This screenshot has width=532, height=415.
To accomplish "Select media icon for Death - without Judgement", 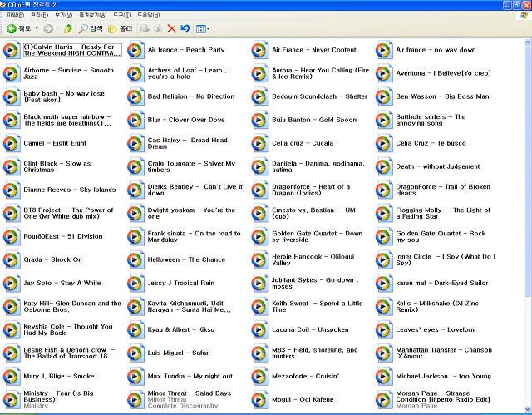I will [384, 166].
